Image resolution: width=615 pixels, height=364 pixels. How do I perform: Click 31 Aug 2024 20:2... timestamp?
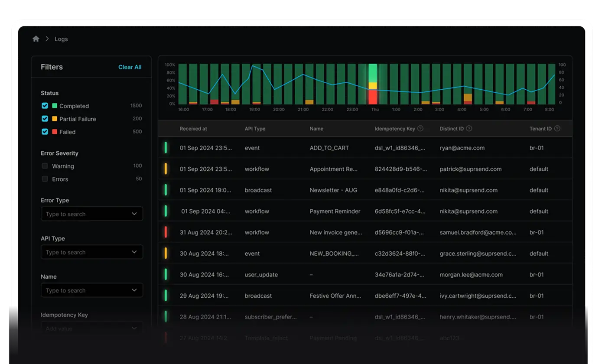(x=206, y=232)
